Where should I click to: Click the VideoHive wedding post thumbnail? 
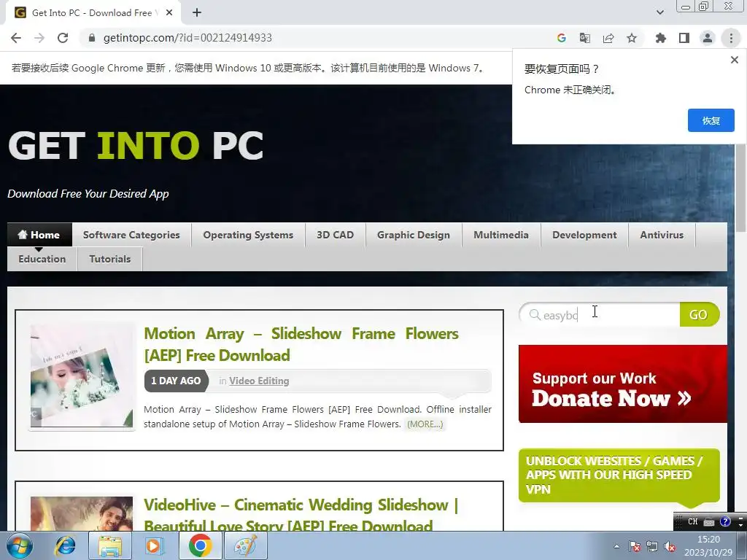pos(82,514)
